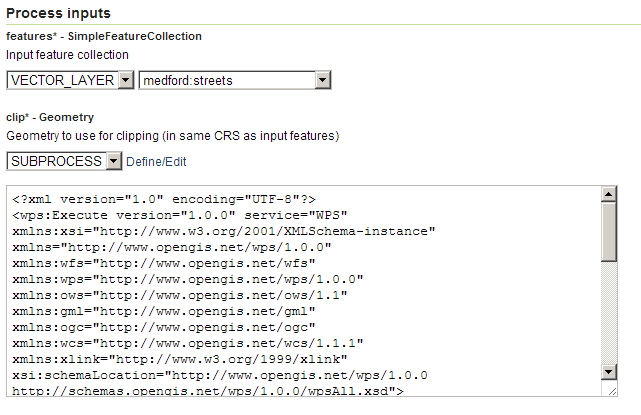This screenshot has height=415, width=641.
Task: Expand the medford:streets layer dropdown
Action: [235, 80]
